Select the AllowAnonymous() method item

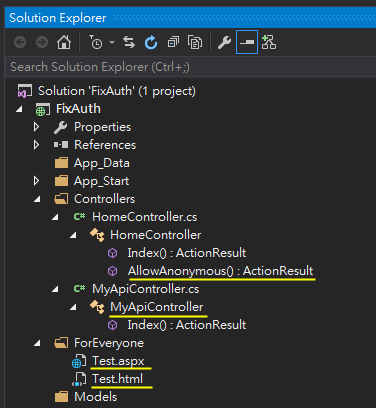[x=220, y=271]
